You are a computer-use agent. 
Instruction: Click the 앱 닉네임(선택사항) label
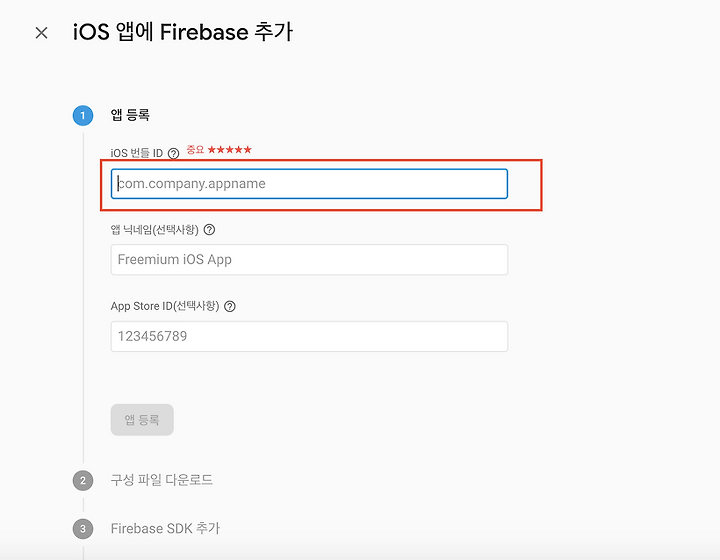(x=155, y=230)
